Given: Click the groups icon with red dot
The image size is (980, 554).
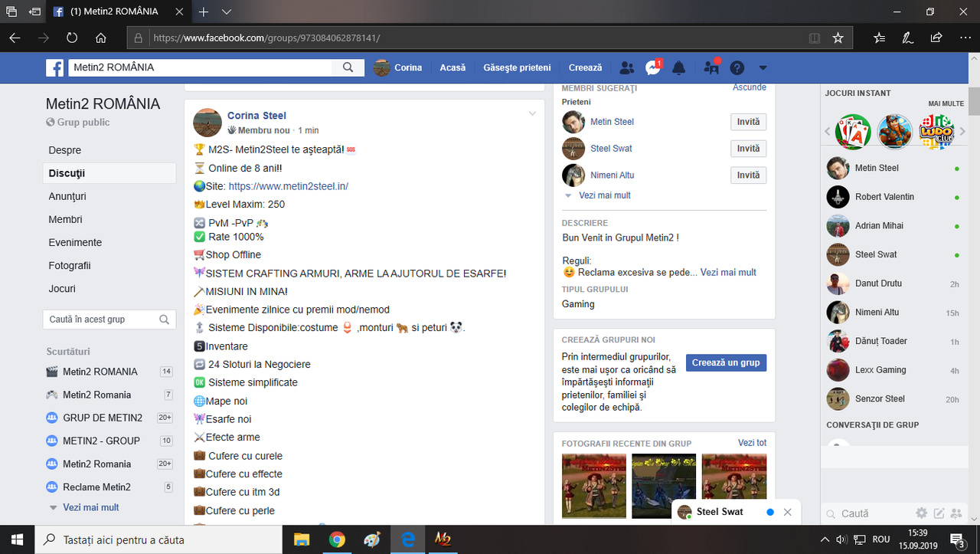Looking at the screenshot, I should click(711, 67).
